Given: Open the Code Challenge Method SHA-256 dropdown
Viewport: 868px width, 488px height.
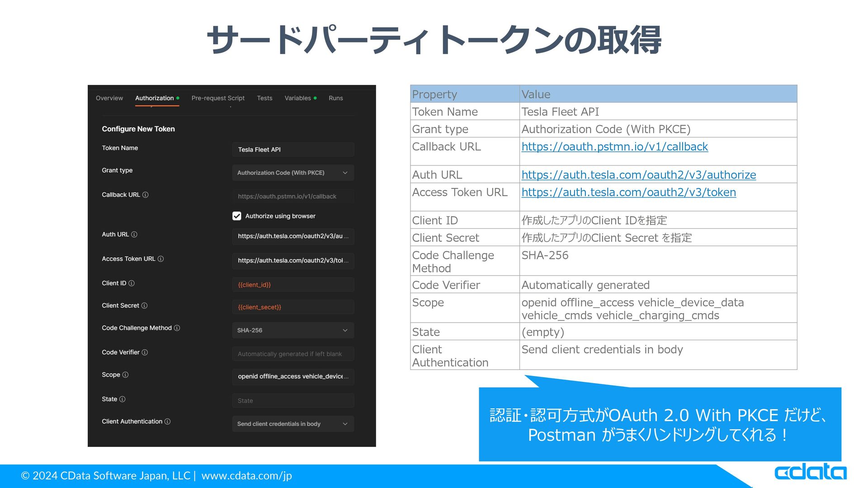Looking at the screenshot, I should pyautogui.click(x=293, y=330).
